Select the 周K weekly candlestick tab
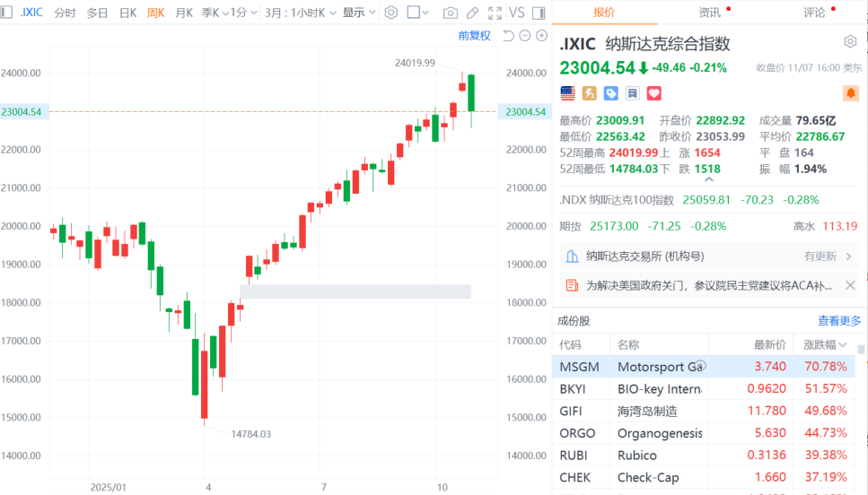The height and width of the screenshot is (495, 868). point(155,13)
